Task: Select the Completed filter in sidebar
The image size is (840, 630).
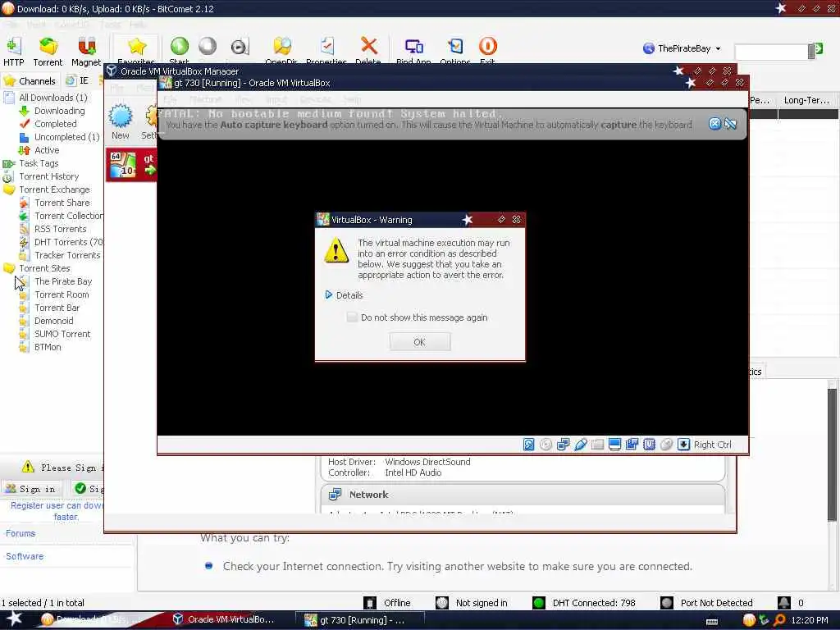Action: click(56, 124)
